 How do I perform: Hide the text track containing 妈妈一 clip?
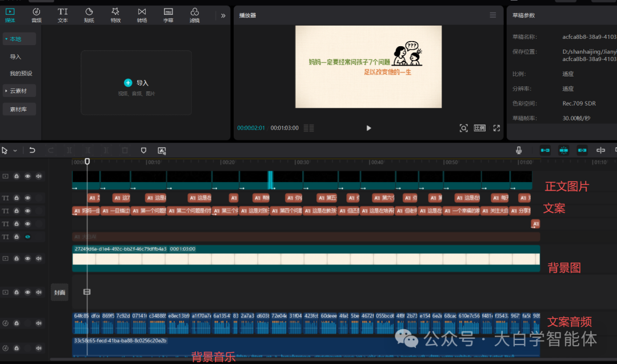tap(27, 211)
